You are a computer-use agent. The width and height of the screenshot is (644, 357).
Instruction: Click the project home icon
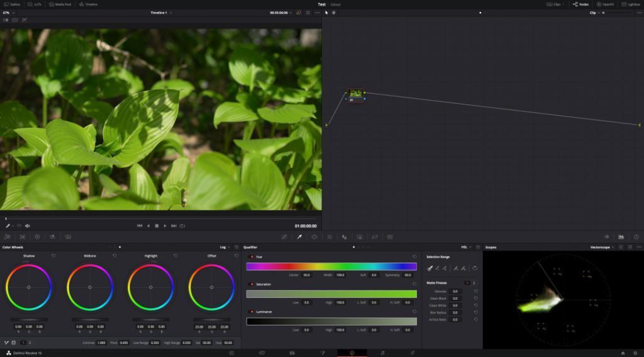[x=623, y=353]
